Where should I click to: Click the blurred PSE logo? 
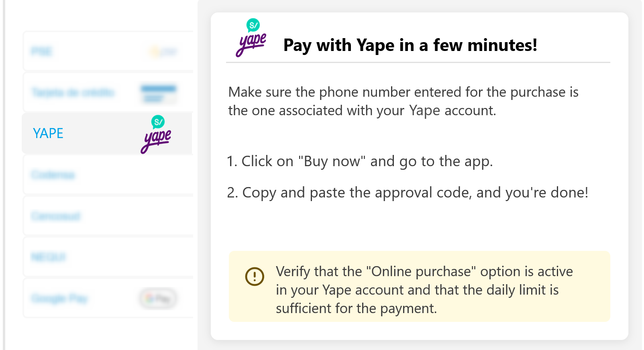[x=163, y=51]
